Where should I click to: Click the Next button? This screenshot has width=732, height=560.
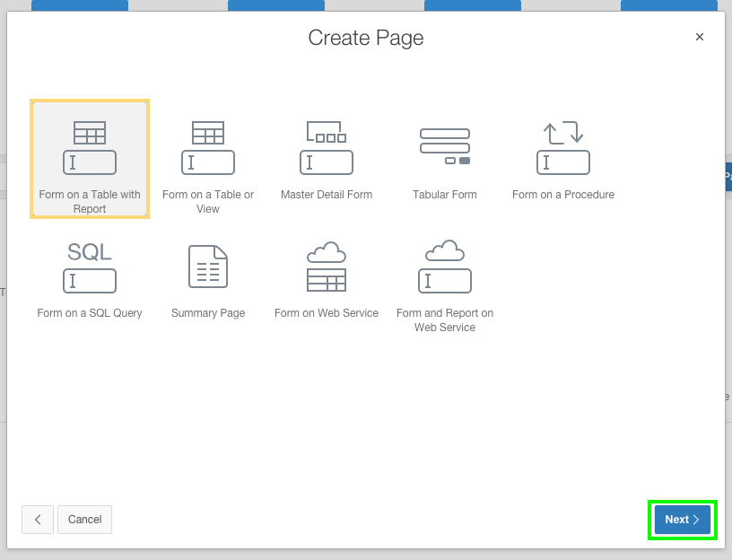click(682, 520)
